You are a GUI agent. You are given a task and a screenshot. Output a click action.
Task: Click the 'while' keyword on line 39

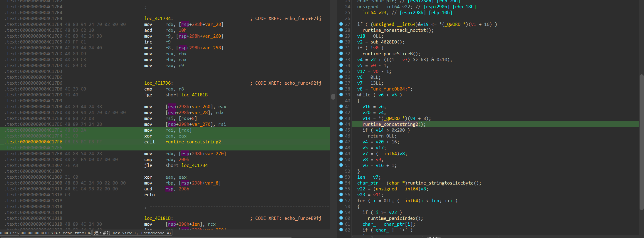pyautogui.click(x=364, y=95)
